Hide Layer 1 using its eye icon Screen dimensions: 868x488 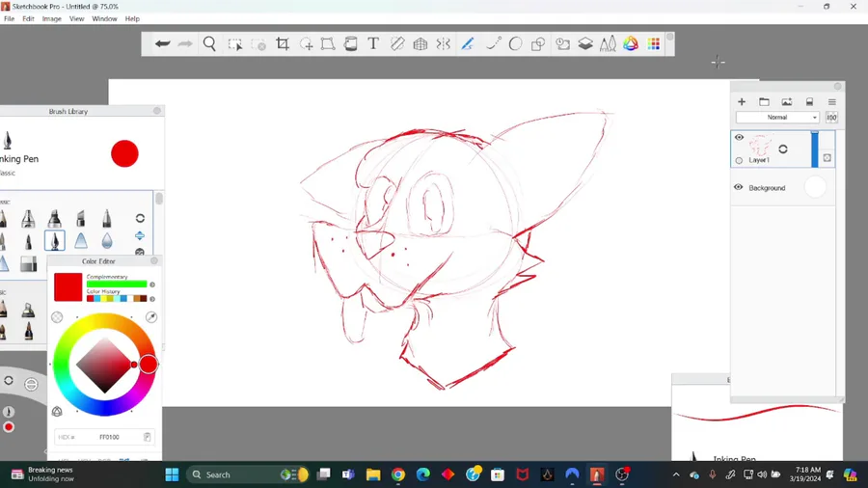pos(739,137)
